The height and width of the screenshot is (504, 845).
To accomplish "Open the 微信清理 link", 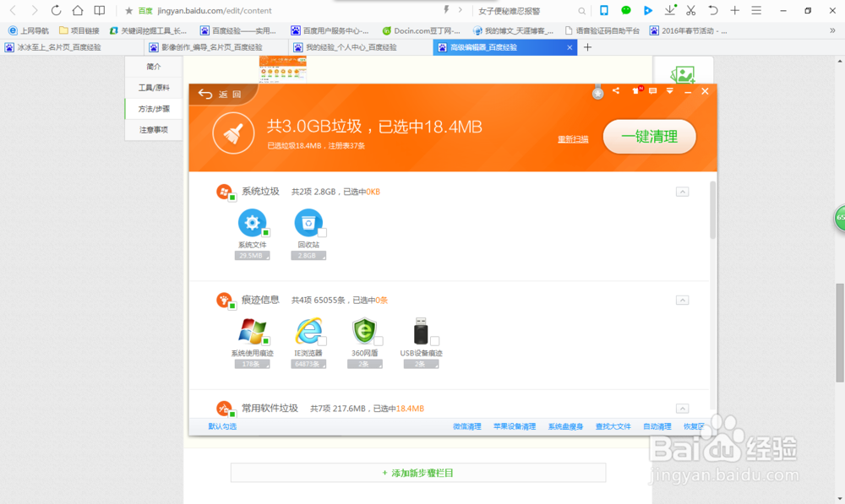I will tap(466, 426).
